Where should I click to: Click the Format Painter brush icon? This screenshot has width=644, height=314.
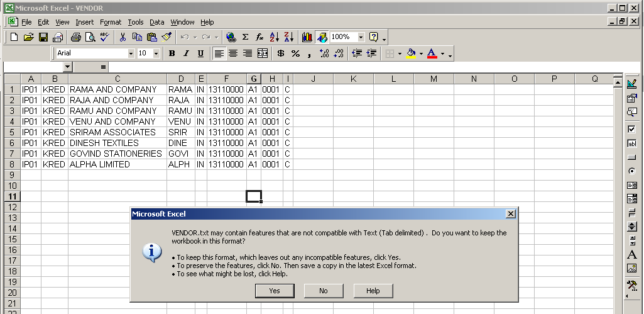pyautogui.click(x=166, y=37)
